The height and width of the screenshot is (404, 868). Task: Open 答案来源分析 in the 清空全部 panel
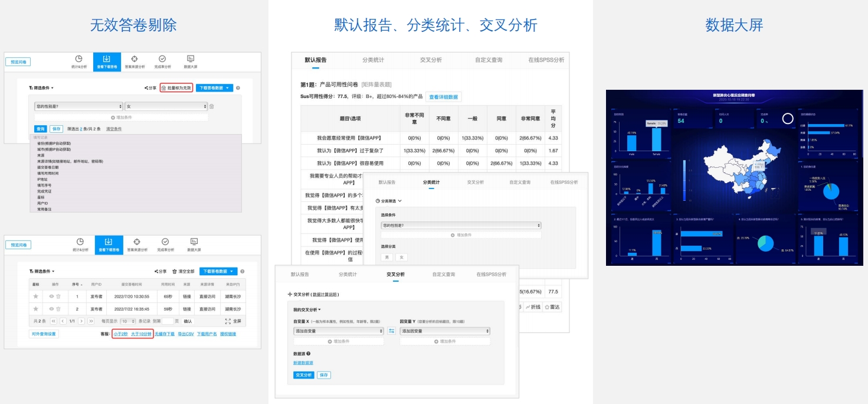pos(137,245)
